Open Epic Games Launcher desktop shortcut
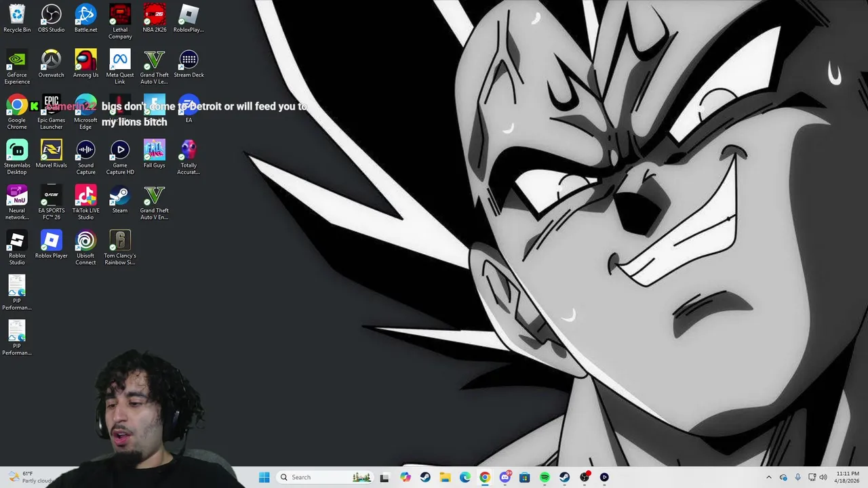868x488 pixels. [x=52, y=113]
